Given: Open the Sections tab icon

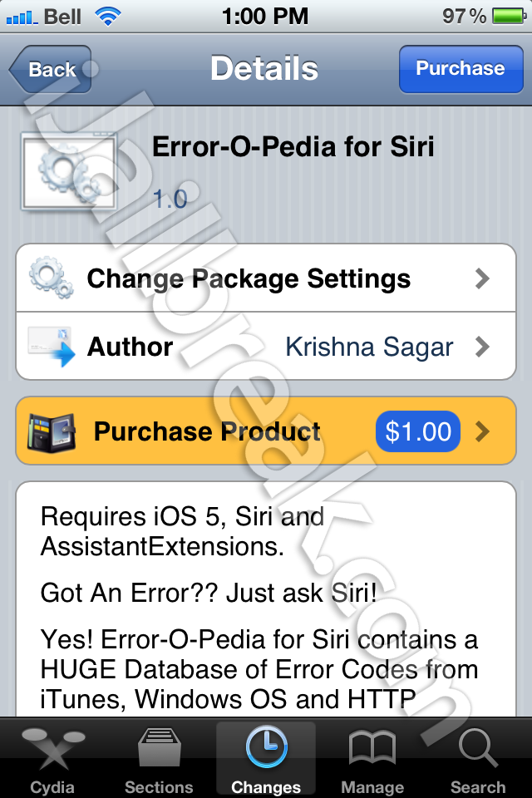Looking at the screenshot, I should tap(159, 747).
